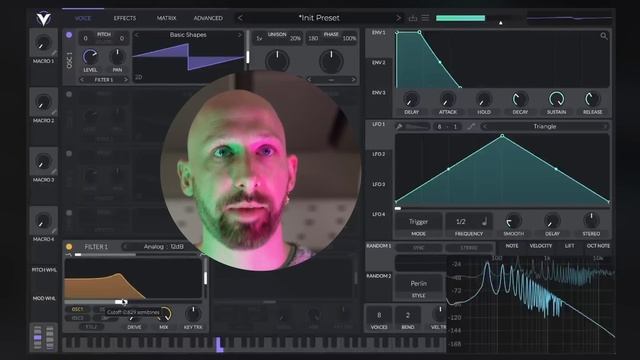Open the Triangle LFO shape selector
The width and height of the screenshot is (640, 360).
545,127
